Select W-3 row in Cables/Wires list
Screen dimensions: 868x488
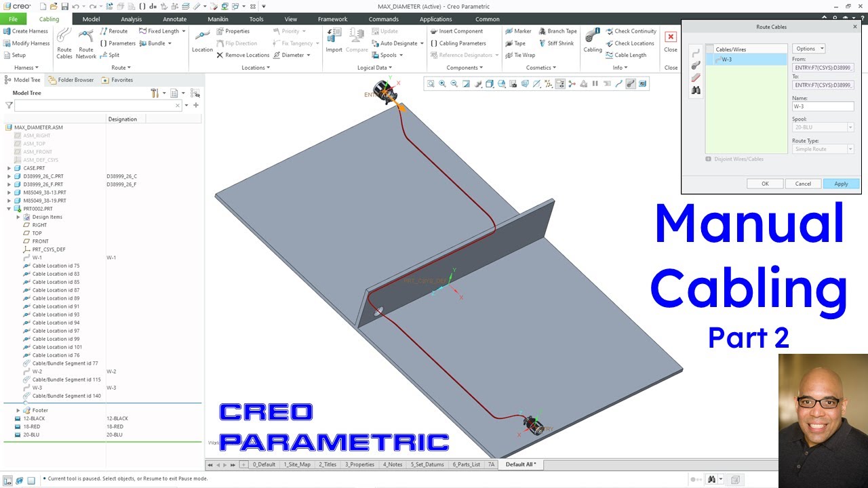coord(746,60)
